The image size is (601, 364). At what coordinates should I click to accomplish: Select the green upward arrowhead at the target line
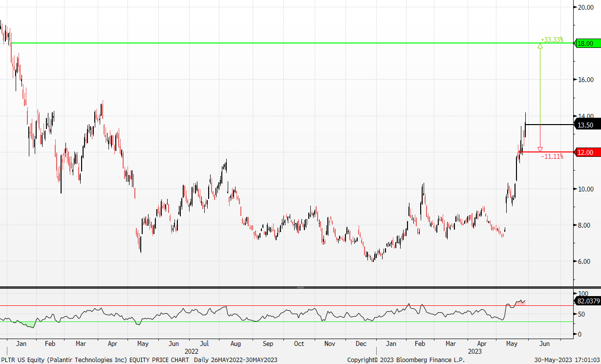tap(540, 46)
